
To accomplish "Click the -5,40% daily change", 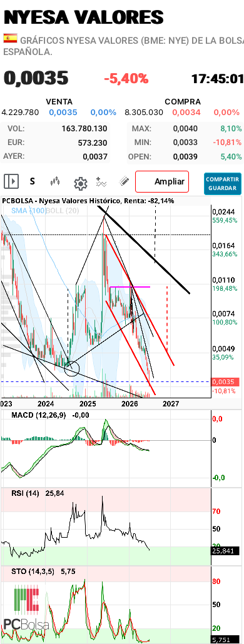I will tap(126, 78).
